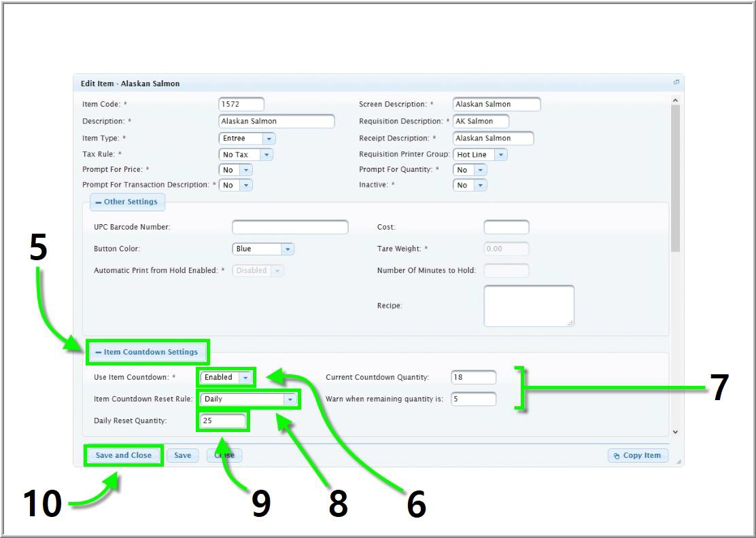Click the scroll down arrow of the dialog

pos(674,432)
